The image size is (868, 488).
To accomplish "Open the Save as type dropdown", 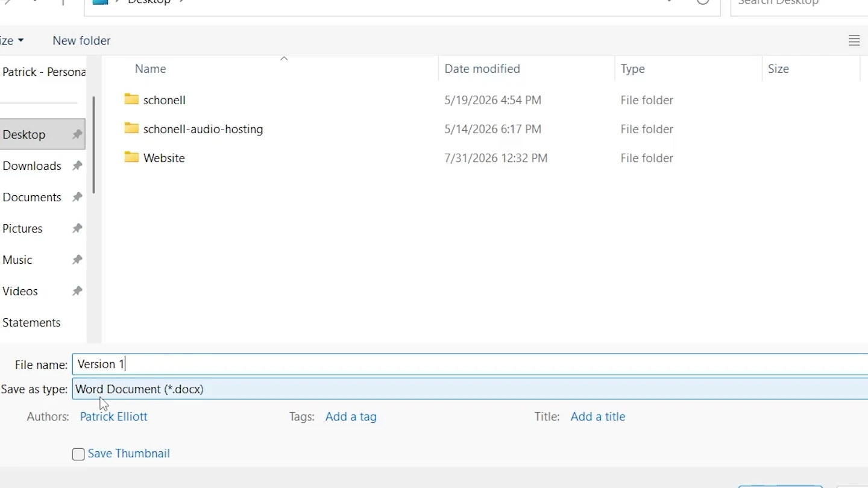I will point(470,389).
